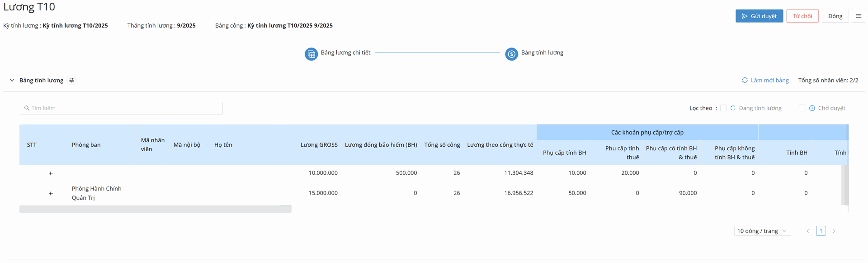Enable the Đang tính lương filter checkbox

click(723, 108)
